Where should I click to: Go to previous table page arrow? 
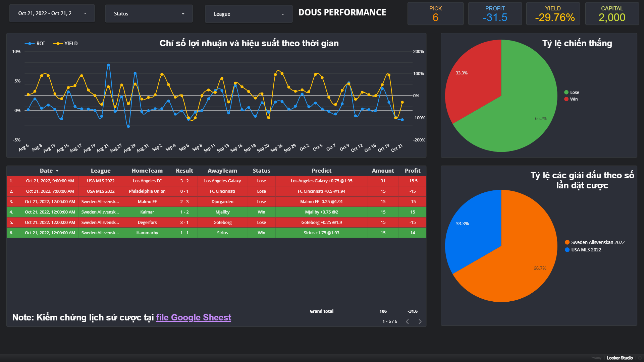[x=407, y=321]
